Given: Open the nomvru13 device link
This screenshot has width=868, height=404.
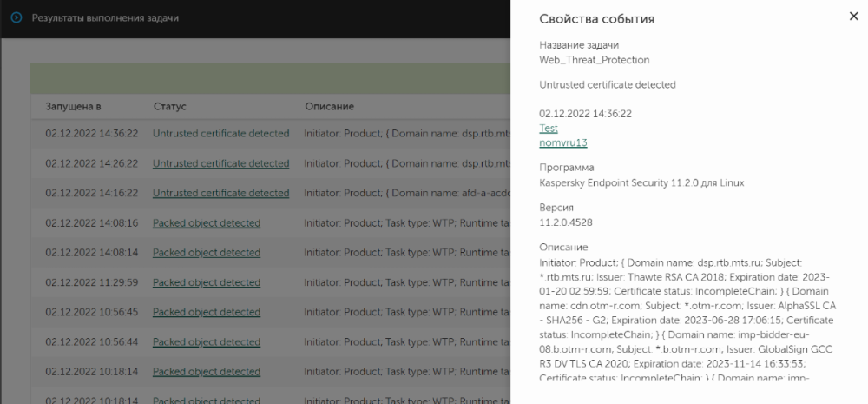Looking at the screenshot, I should [x=562, y=142].
